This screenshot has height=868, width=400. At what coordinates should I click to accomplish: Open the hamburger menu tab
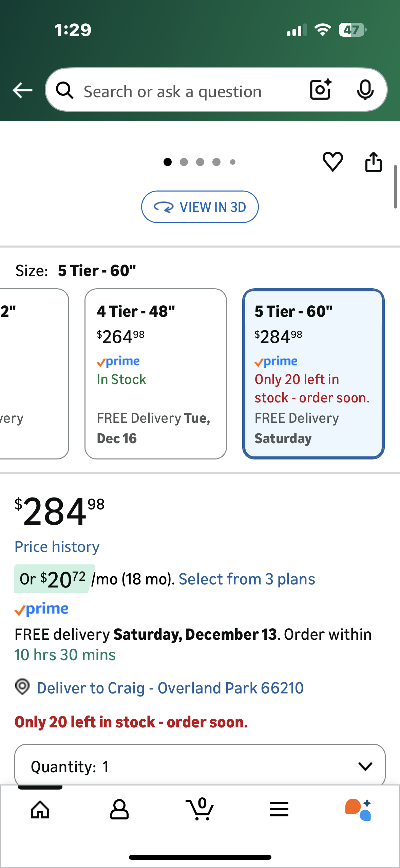click(x=279, y=810)
